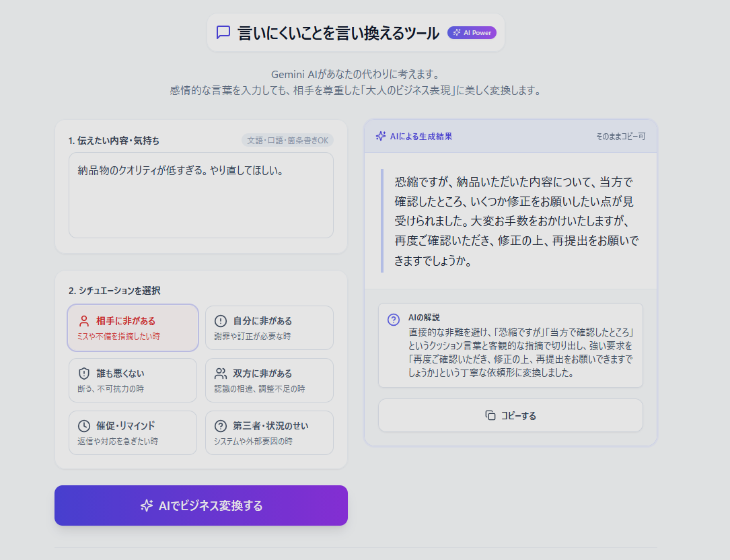Click the AIでビジネス変換する button
This screenshot has width=730, height=560.
(x=200, y=505)
